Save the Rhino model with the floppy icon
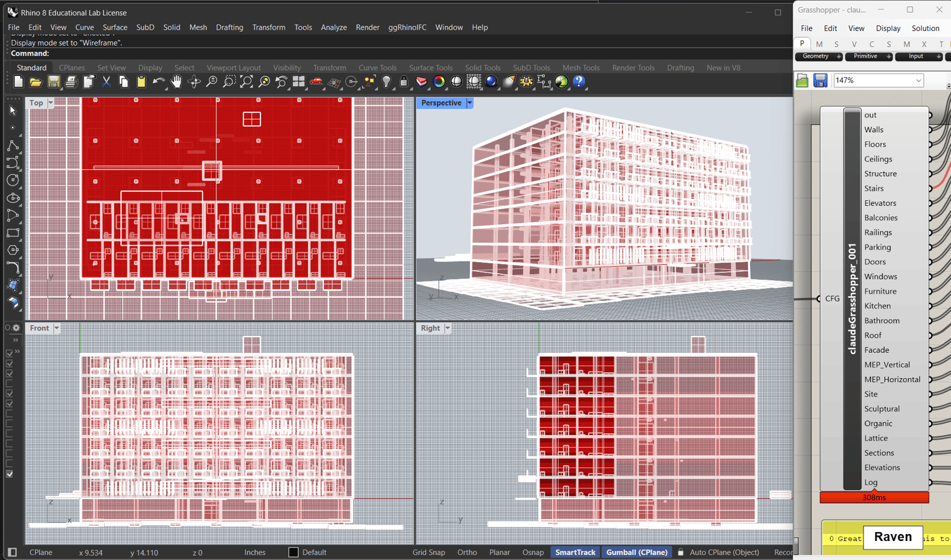 (53, 82)
